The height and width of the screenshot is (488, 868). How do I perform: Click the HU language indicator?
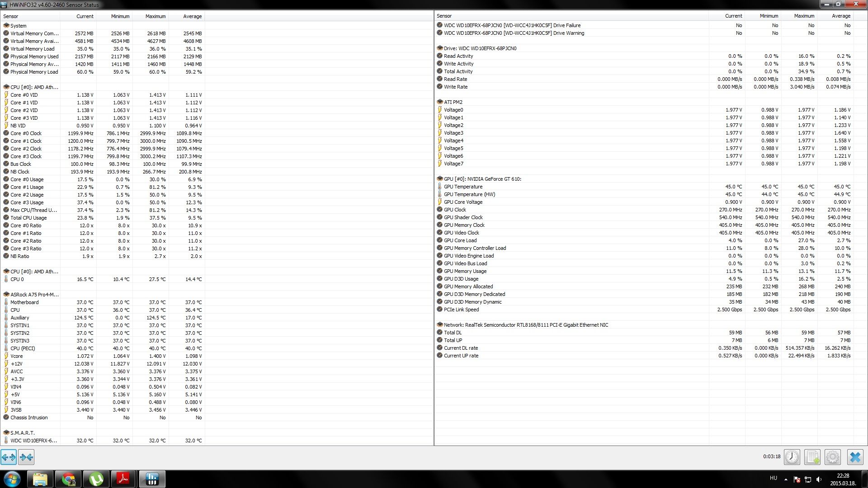point(773,478)
